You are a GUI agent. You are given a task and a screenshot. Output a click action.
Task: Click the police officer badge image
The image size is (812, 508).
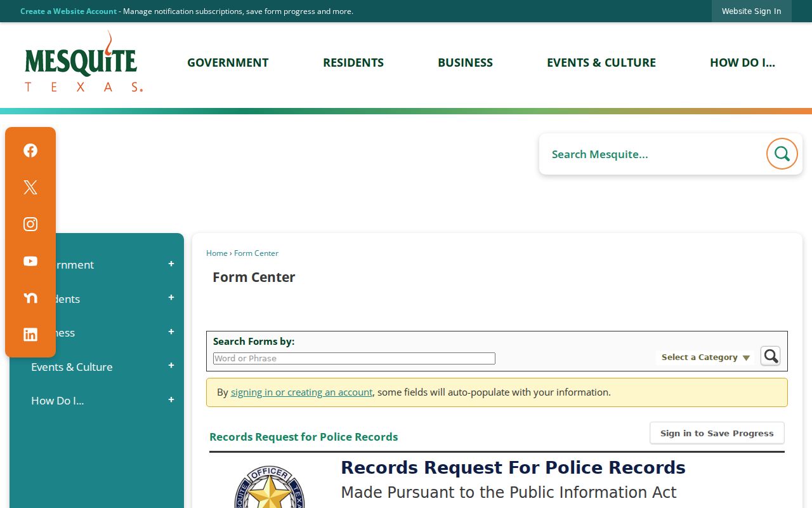point(269,487)
